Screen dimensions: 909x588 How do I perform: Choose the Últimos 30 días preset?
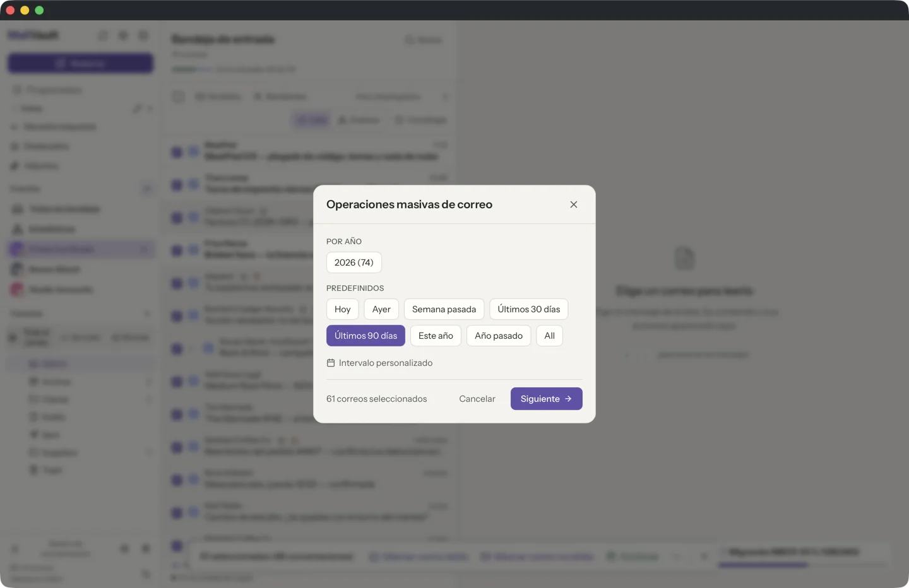tap(529, 309)
